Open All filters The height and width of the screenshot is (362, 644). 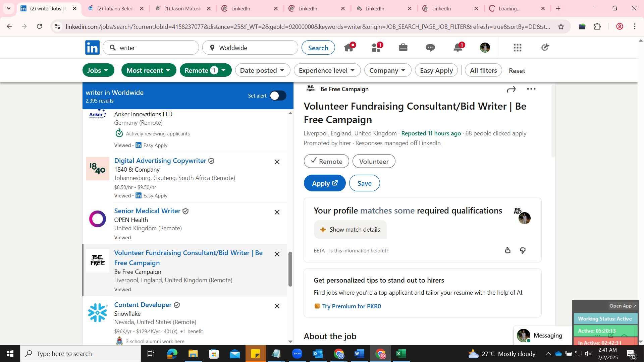(x=483, y=70)
